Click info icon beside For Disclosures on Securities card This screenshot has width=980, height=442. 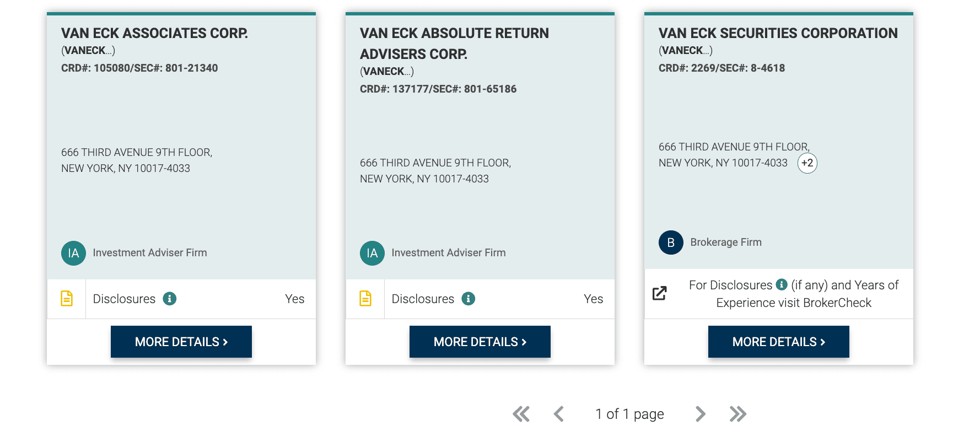[x=782, y=284]
